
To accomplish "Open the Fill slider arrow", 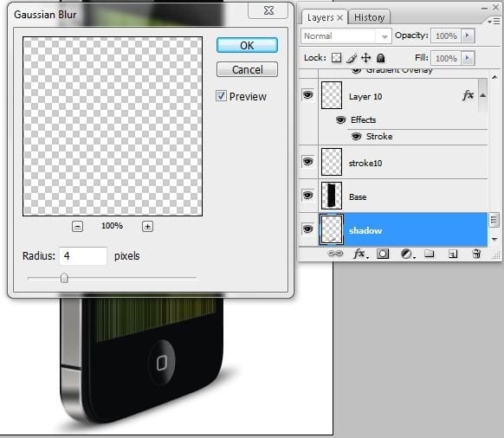I will (x=468, y=58).
